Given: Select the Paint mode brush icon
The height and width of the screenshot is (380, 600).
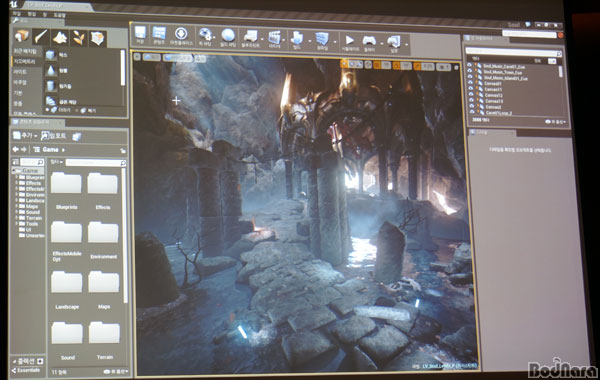Looking at the screenshot, I should [41, 37].
